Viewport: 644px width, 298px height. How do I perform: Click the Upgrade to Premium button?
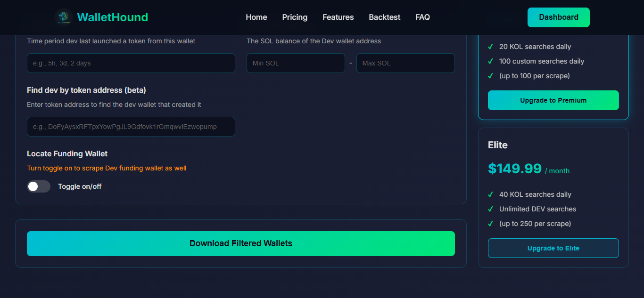(553, 100)
